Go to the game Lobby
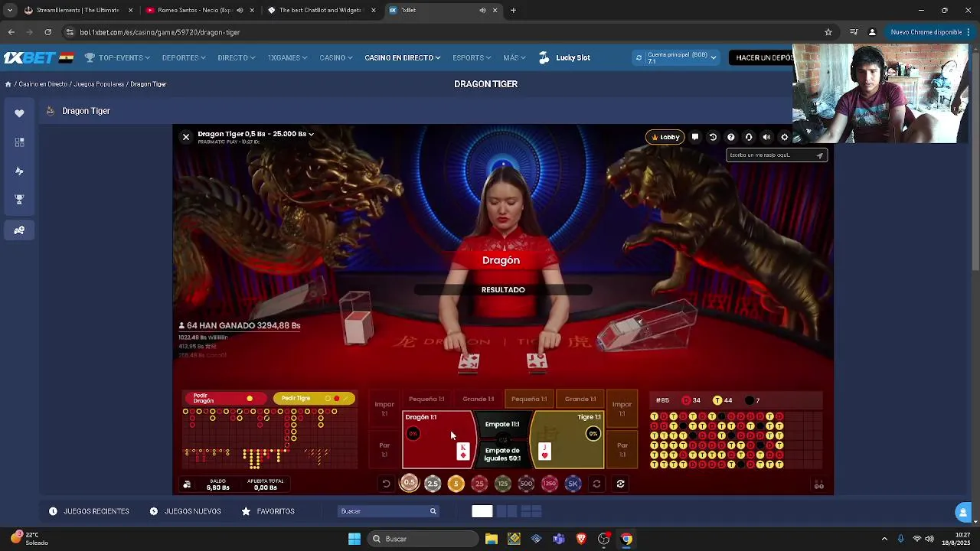The height and width of the screenshot is (551, 980). (x=665, y=137)
